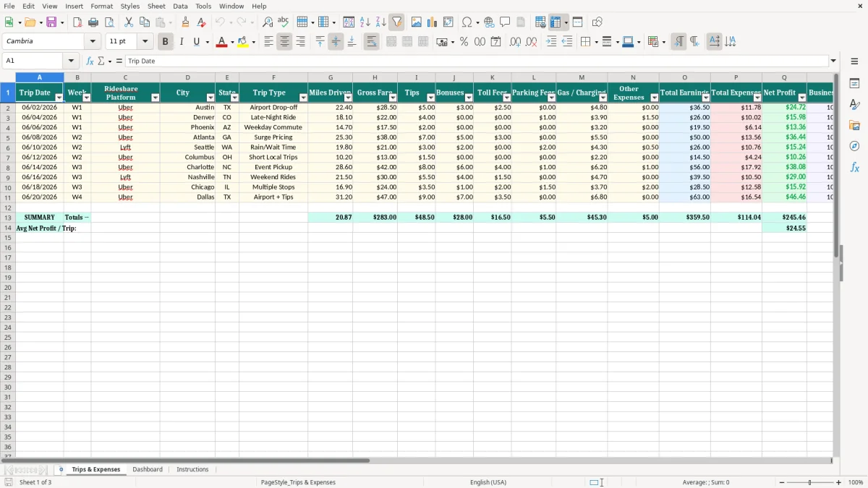Open the Tips column filter dropdown

pyautogui.click(x=430, y=98)
